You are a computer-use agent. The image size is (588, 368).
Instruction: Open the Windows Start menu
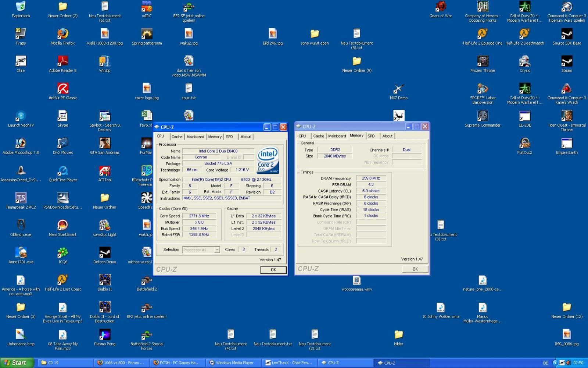17,363
